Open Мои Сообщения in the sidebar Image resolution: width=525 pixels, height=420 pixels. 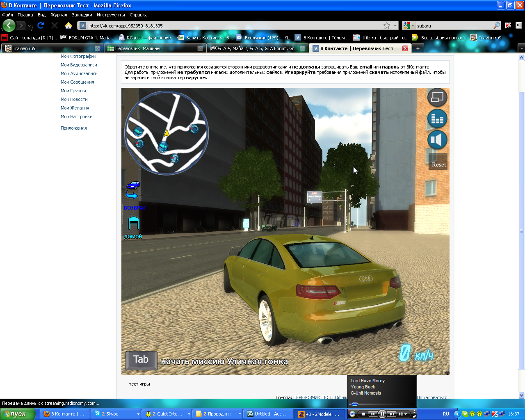tap(78, 82)
